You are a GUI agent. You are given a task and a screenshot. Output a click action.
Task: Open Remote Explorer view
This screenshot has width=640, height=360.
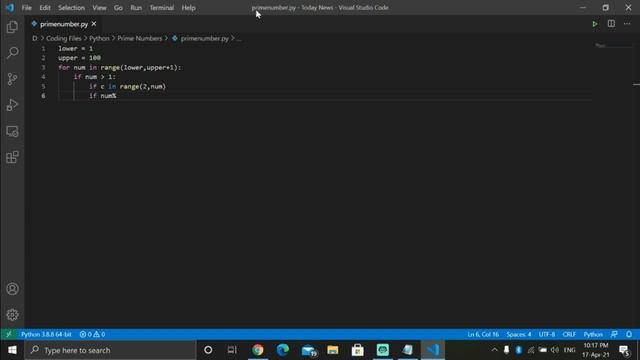[x=12, y=131]
